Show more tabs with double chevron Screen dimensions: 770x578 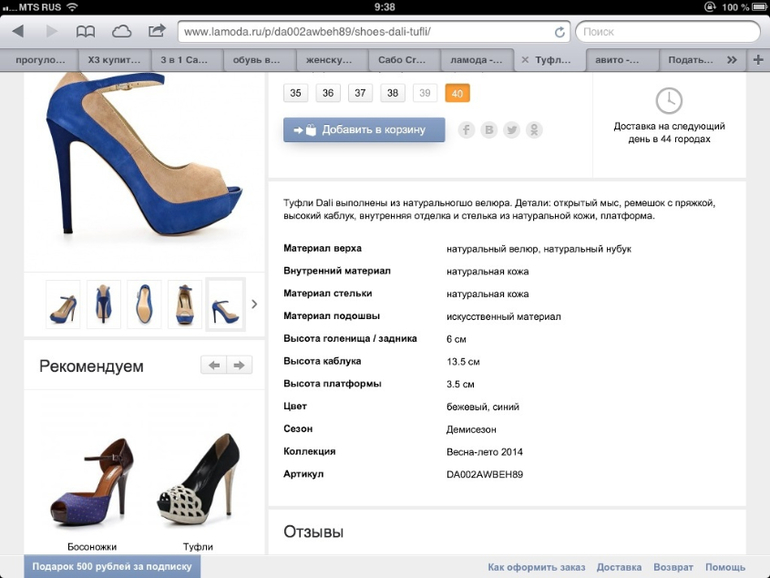[x=732, y=60]
